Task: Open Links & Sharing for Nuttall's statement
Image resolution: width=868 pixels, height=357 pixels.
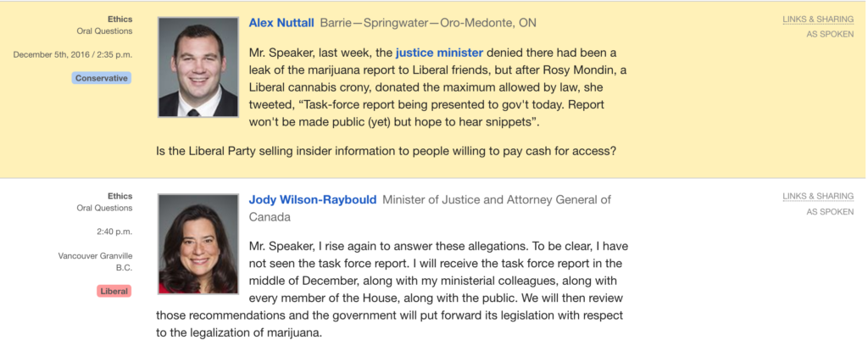Action: click(818, 20)
